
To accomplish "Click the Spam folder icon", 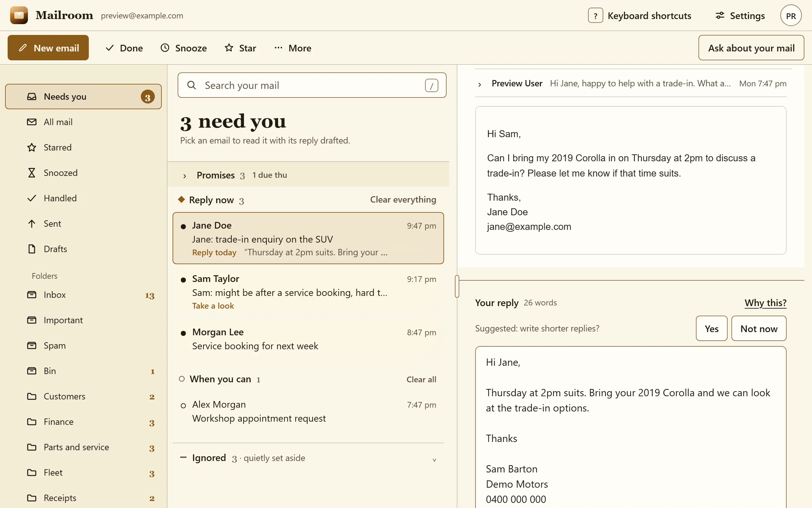I will tap(31, 345).
